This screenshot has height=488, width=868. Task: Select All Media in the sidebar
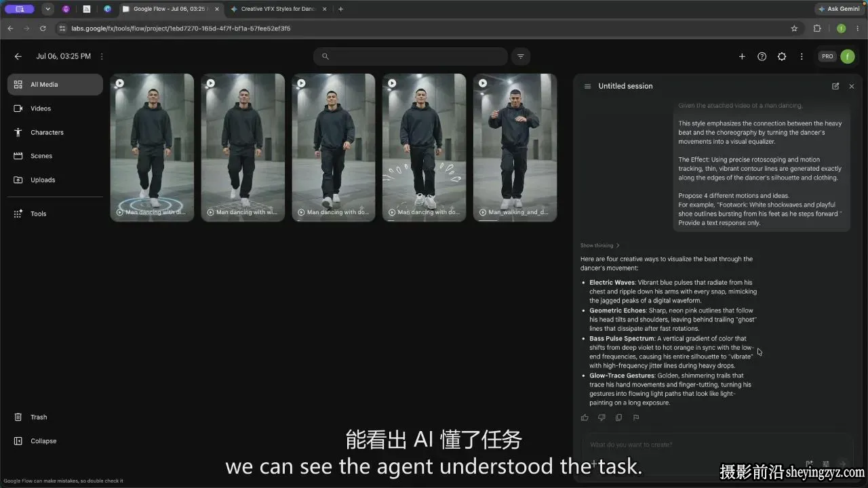pos(55,85)
